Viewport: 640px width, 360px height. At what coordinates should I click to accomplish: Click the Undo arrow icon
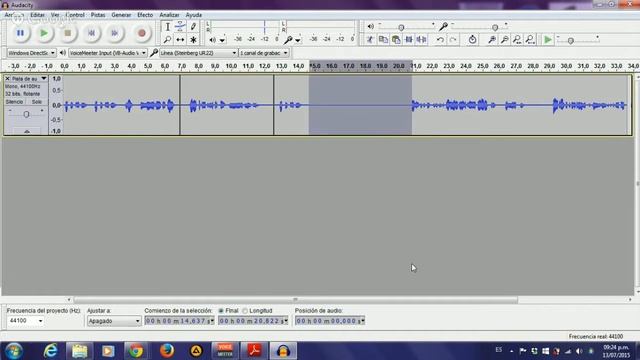(x=440, y=40)
